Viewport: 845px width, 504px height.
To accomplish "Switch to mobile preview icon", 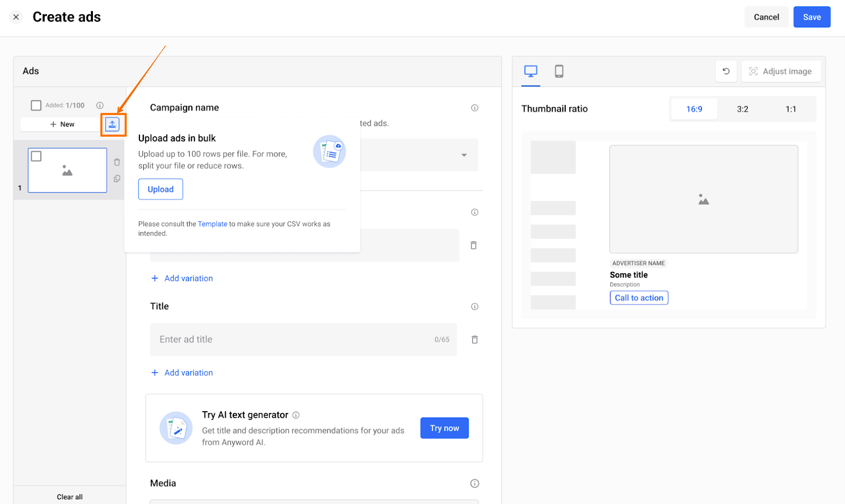I will 559,71.
